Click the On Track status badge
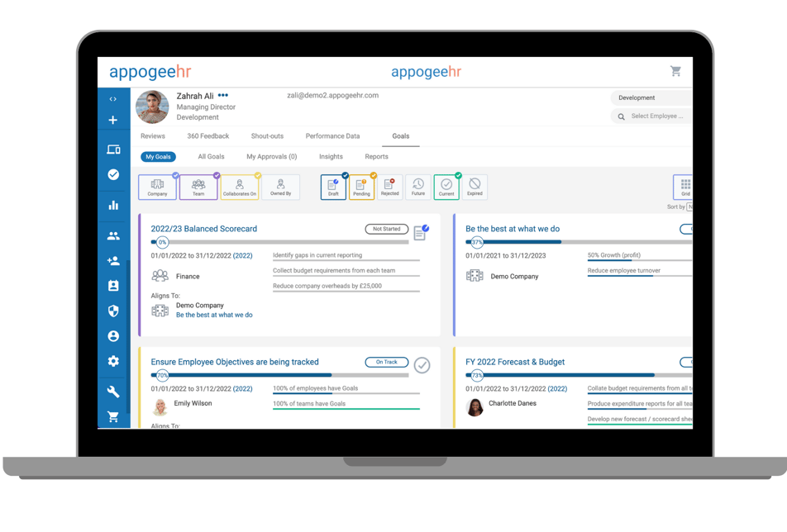Image resolution: width=787 pixels, height=532 pixels. click(387, 362)
